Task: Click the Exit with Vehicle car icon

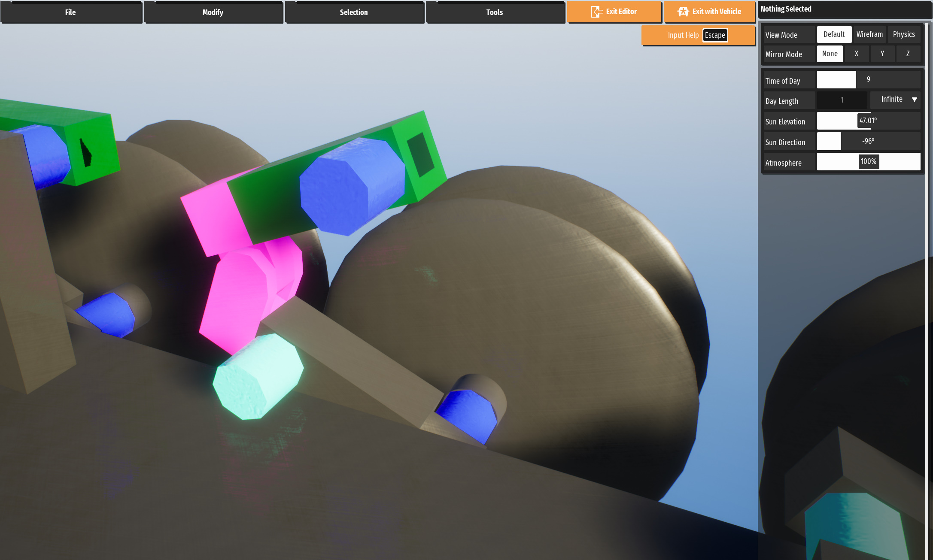Action: click(x=683, y=12)
